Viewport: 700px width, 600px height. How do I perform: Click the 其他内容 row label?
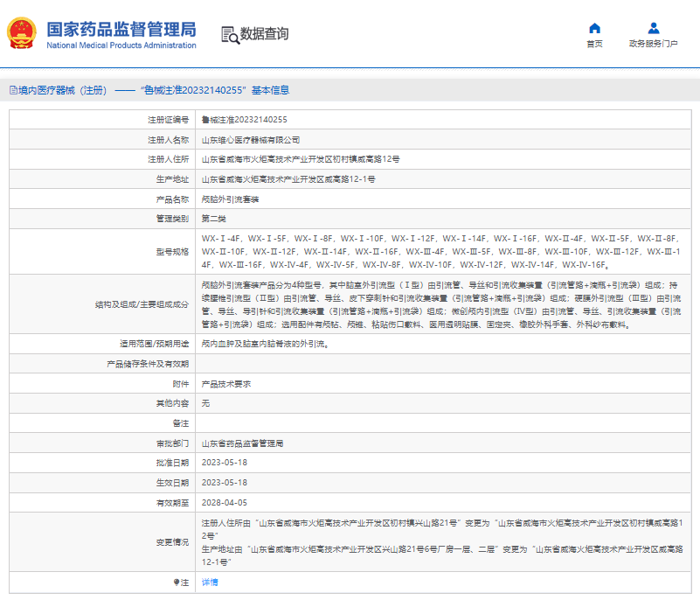(x=172, y=403)
